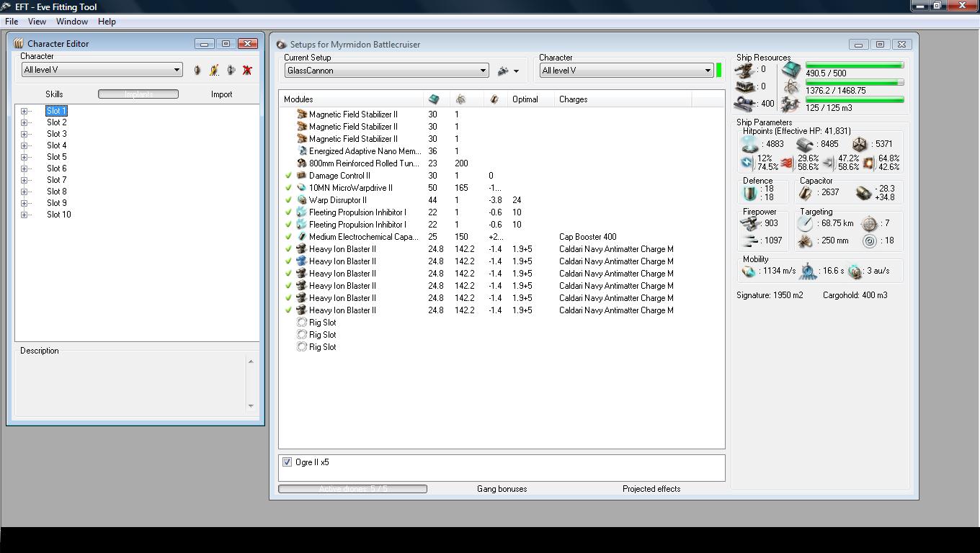
Task: Click the powergrid column header icon
Action: click(460, 99)
